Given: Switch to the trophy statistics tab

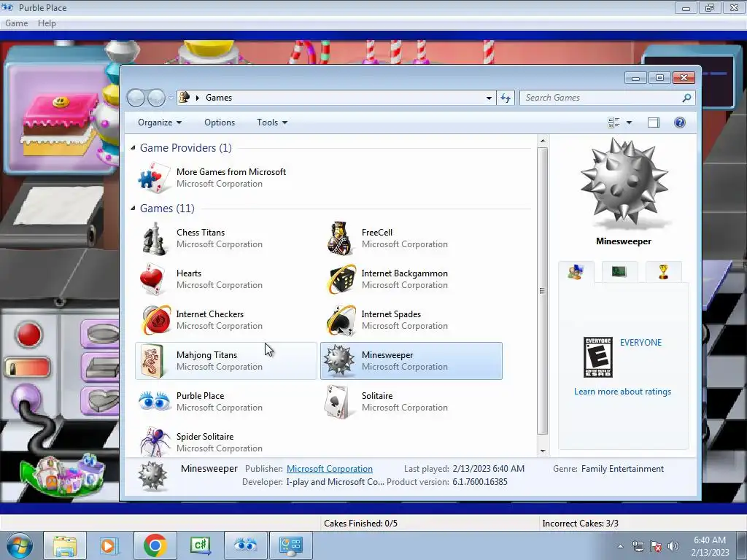Looking at the screenshot, I should coord(663,272).
